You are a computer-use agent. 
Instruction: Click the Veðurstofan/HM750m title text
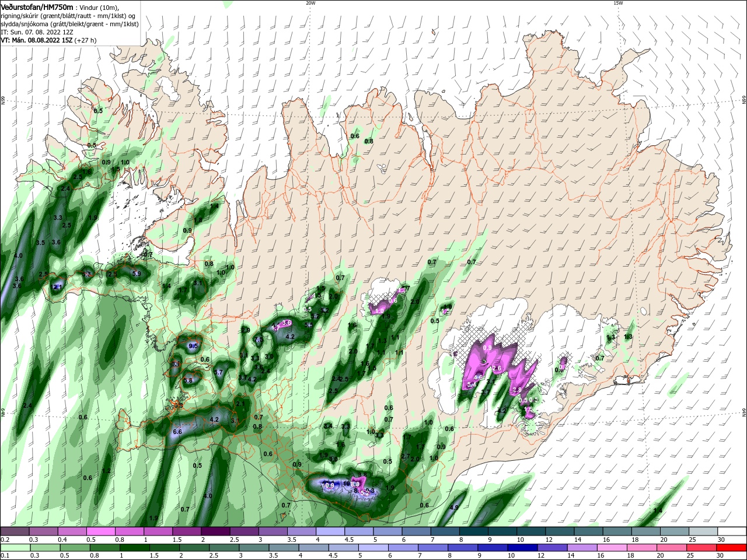click(x=37, y=7)
